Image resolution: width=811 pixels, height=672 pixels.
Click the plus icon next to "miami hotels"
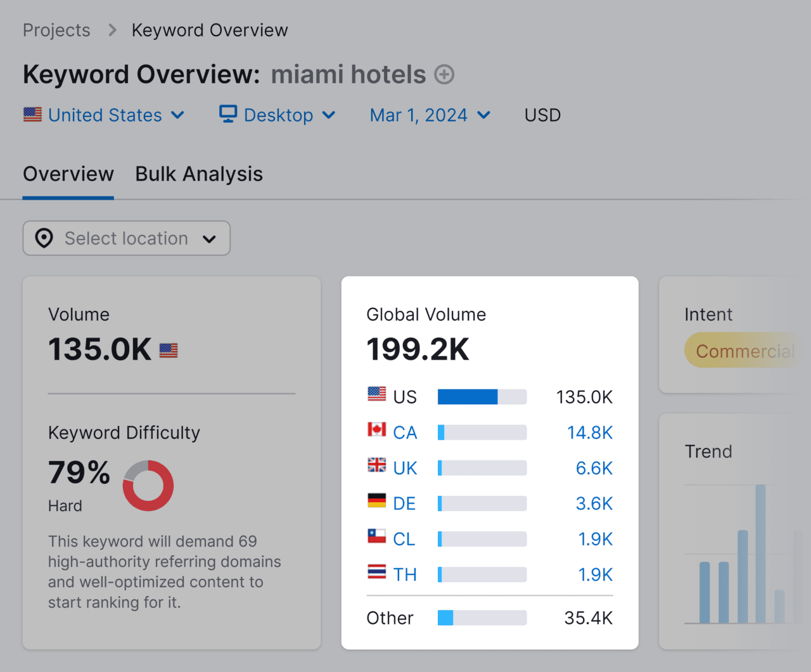[x=445, y=74]
